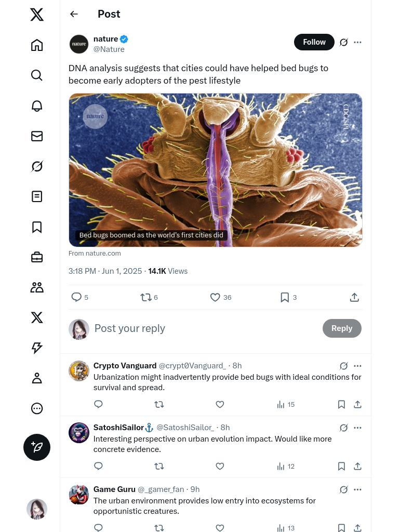Like the nature post

[x=215, y=297]
